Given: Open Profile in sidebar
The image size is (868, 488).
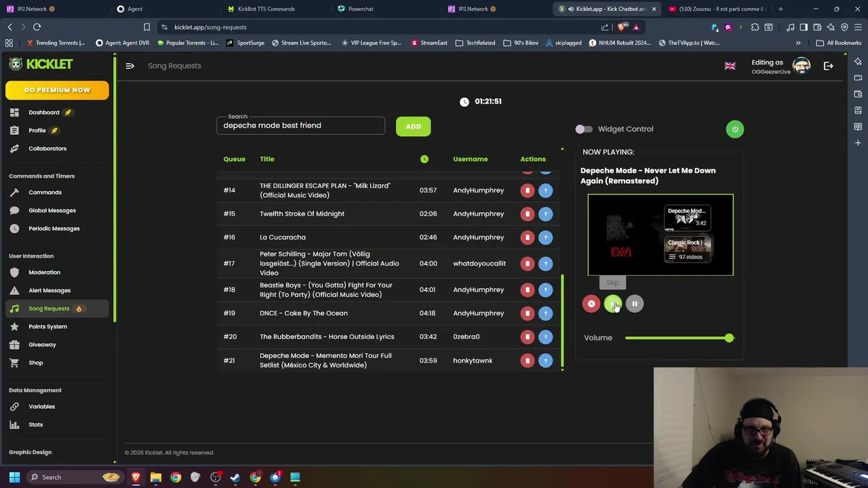Looking at the screenshot, I should [x=37, y=130].
